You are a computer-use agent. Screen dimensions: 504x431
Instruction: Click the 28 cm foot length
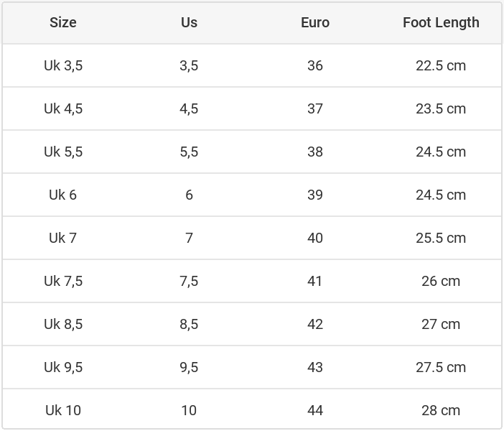pos(441,410)
